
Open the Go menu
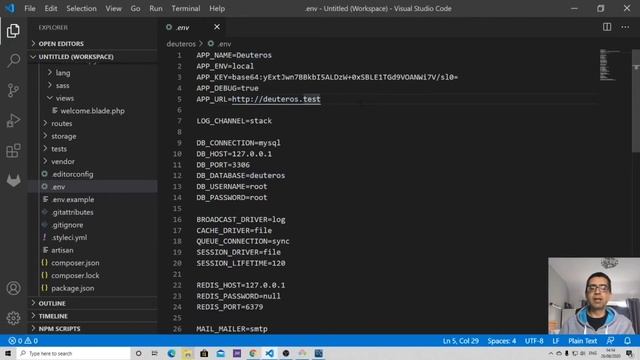(x=136, y=8)
